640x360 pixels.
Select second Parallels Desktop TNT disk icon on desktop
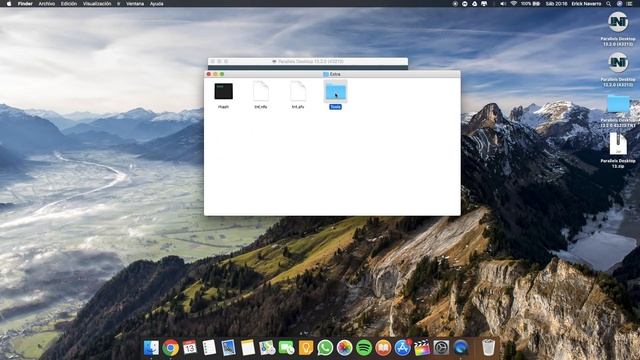618,62
